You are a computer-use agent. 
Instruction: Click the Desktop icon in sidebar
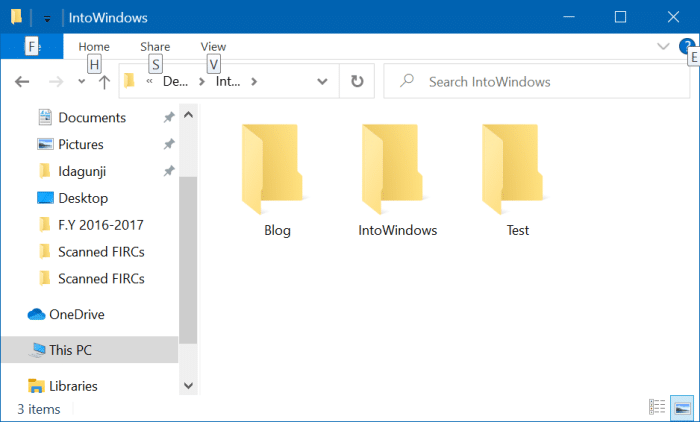tap(45, 198)
